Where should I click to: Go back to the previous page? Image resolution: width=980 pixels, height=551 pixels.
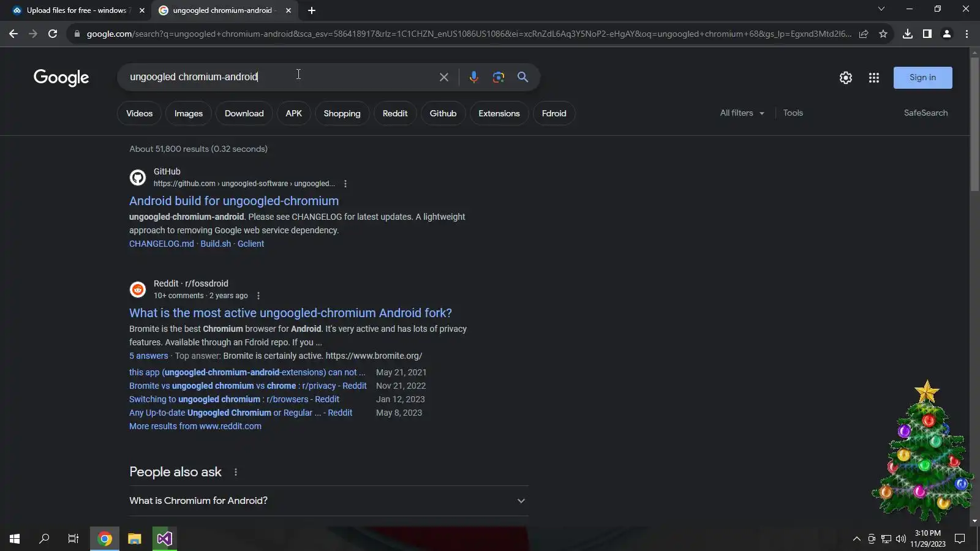tap(13, 34)
